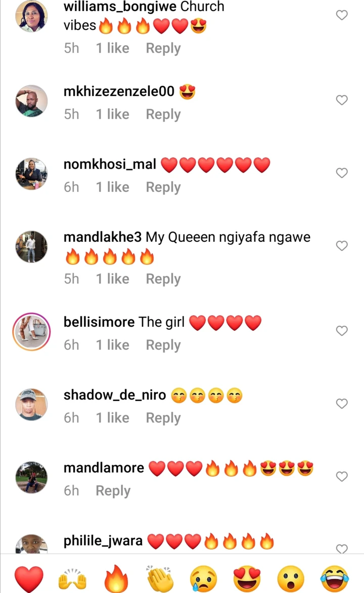Screen dimensions: 364x593
Task: Tap the red heart quick emoji
Action: pyautogui.click(x=29, y=579)
